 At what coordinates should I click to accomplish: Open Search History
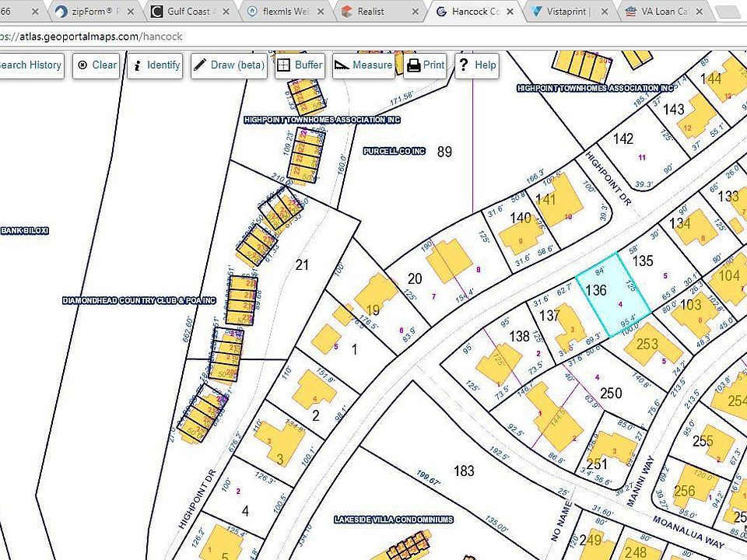(30, 65)
